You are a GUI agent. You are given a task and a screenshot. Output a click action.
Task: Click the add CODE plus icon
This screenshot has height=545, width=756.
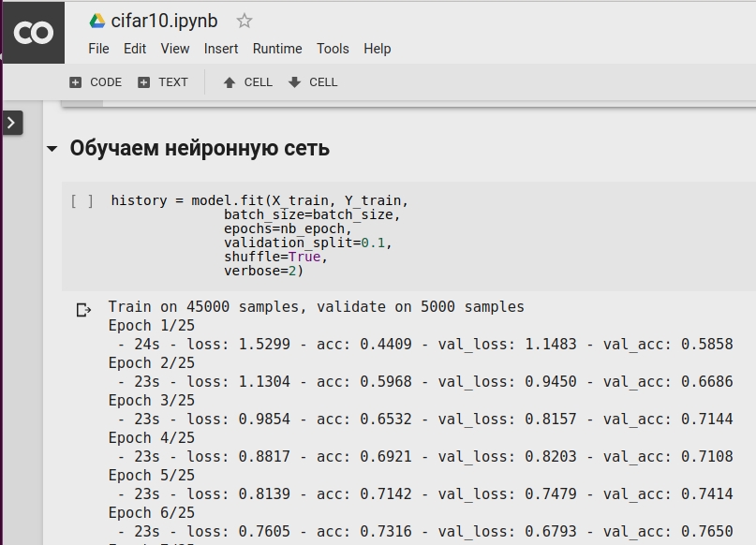click(76, 82)
